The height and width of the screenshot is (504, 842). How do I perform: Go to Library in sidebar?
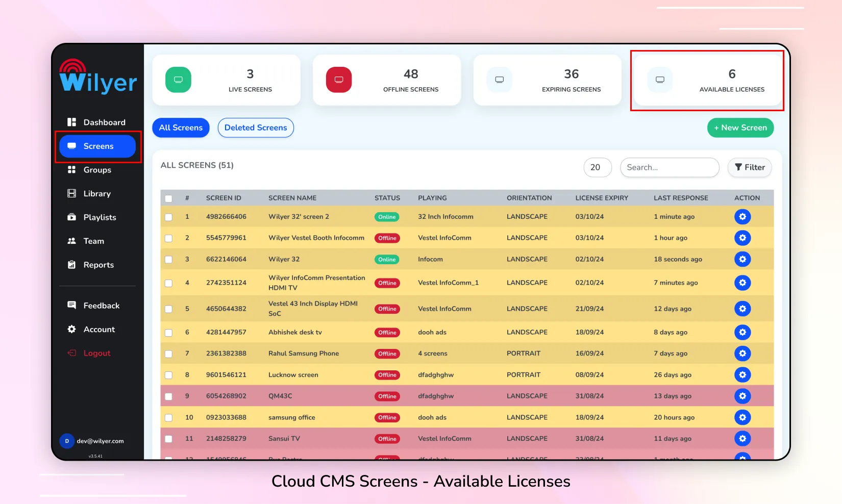click(x=89, y=194)
